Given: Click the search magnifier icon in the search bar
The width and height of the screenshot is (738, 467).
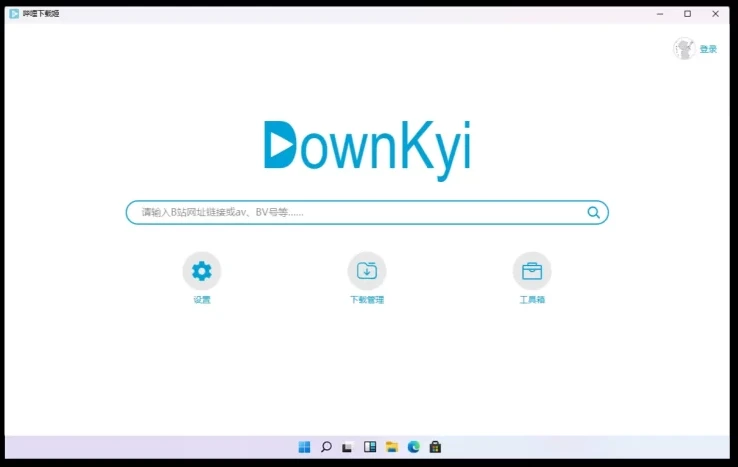Looking at the screenshot, I should pyautogui.click(x=594, y=213).
